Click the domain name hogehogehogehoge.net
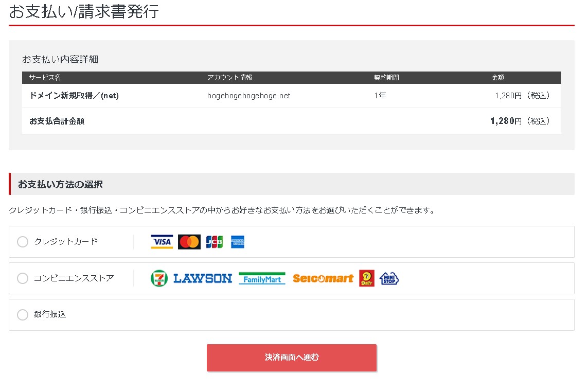Screen dimensions: 588x391 tap(248, 96)
